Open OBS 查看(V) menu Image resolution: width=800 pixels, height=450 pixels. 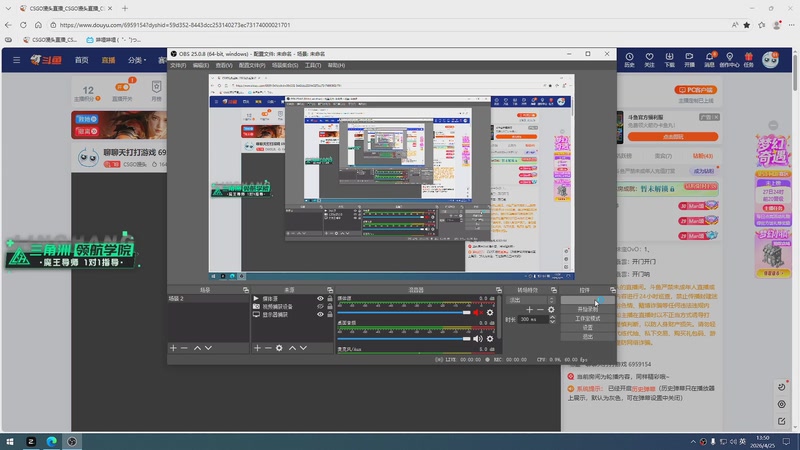point(223,65)
